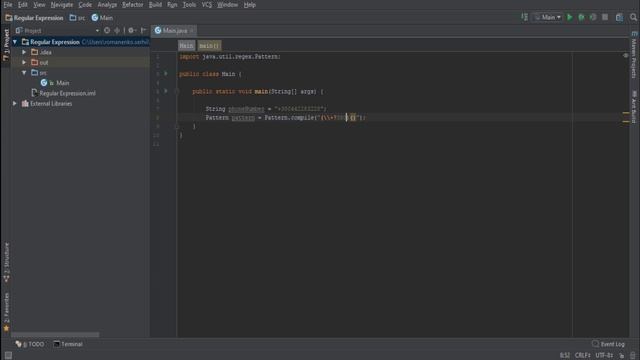This screenshot has height=360, width=640.
Task: Open the Terminal tool window
Action: point(68,344)
